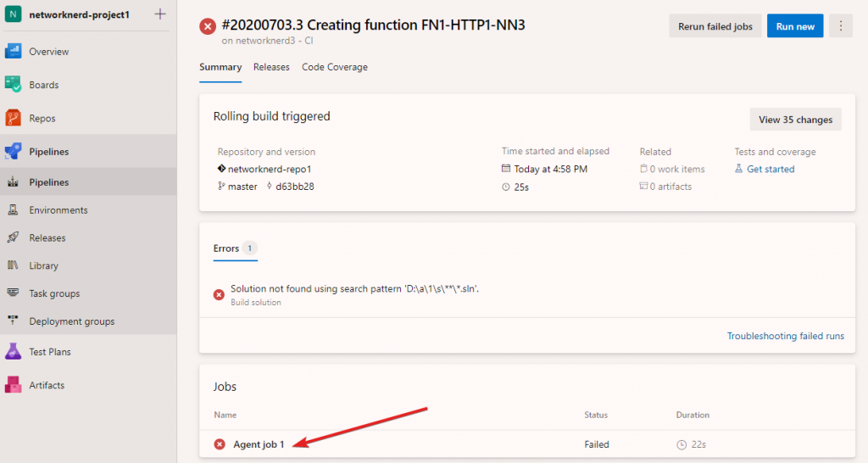Click the blue Pipelines rocket icon
Viewport: 868px width, 463px height.
[13, 151]
